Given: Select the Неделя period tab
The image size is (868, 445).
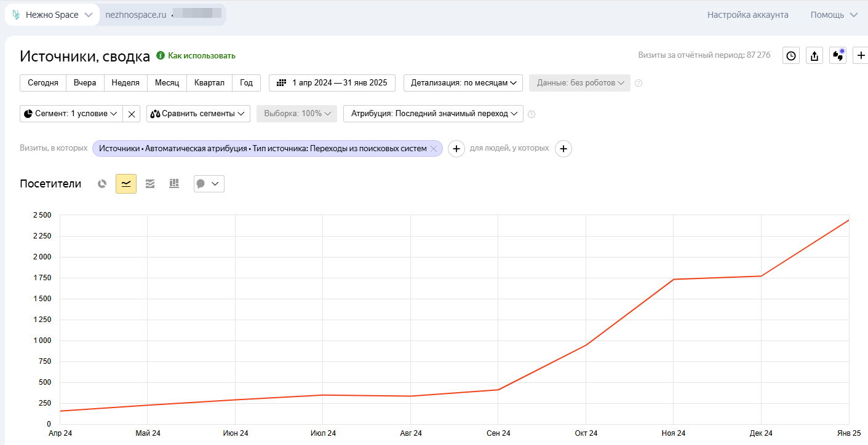Looking at the screenshot, I should point(125,83).
